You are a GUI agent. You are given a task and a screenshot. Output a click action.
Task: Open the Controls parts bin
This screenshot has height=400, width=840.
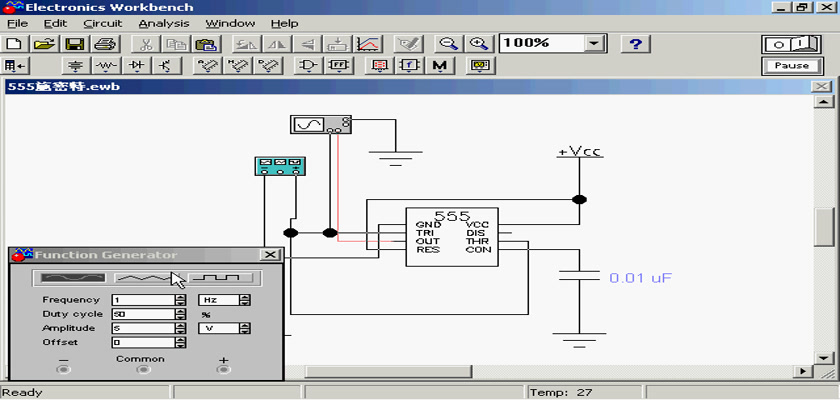pyautogui.click(x=410, y=66)
